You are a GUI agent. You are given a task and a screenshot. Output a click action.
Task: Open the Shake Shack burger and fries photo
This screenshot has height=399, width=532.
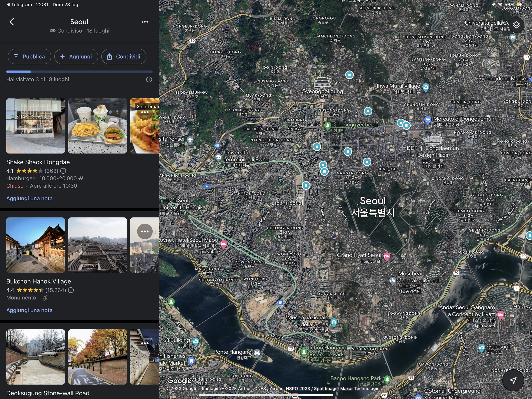(x=97, y=126)
